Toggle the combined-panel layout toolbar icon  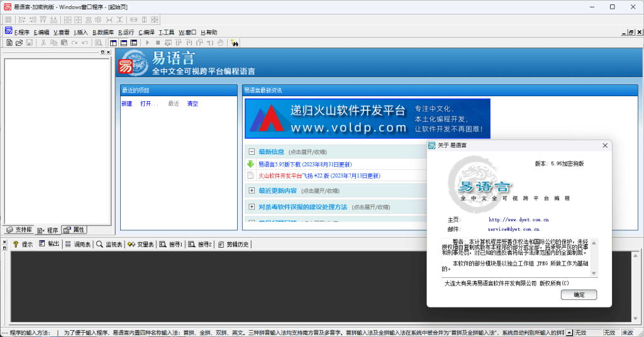pos(134,43)
